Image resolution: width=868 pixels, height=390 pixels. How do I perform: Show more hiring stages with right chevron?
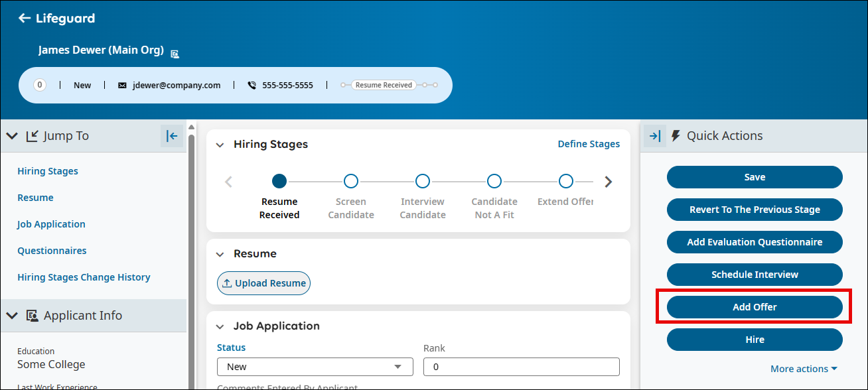pyautogui.click(x=608, y=182)
